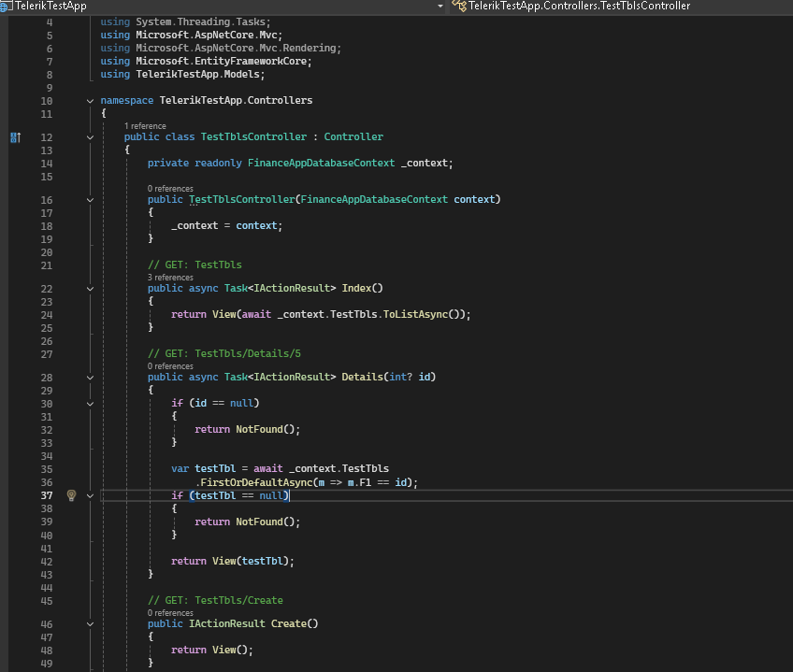Viewport: 793px width, 672px height.
Task: Collapse the Create method body
Action: coord(90,623)
